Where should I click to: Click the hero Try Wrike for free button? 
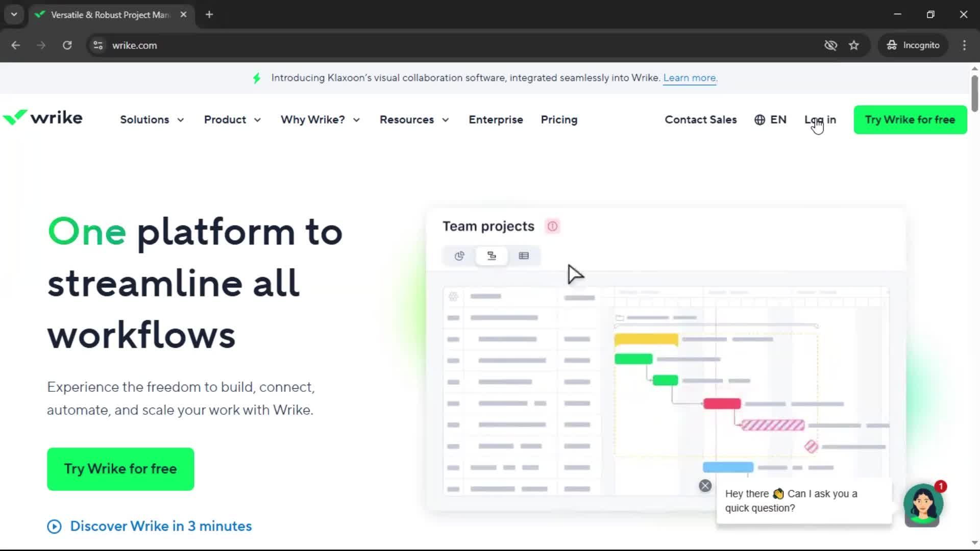click(x=120, y=469)
